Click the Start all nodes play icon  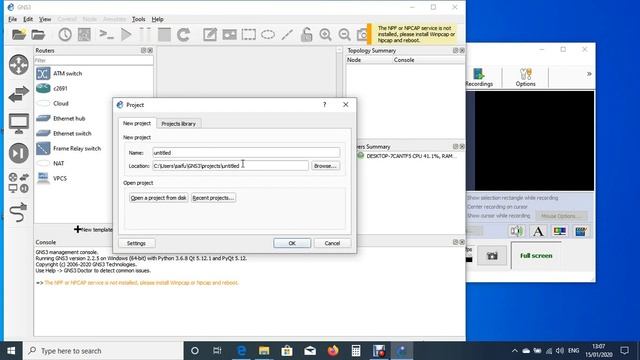click(126, 34)
